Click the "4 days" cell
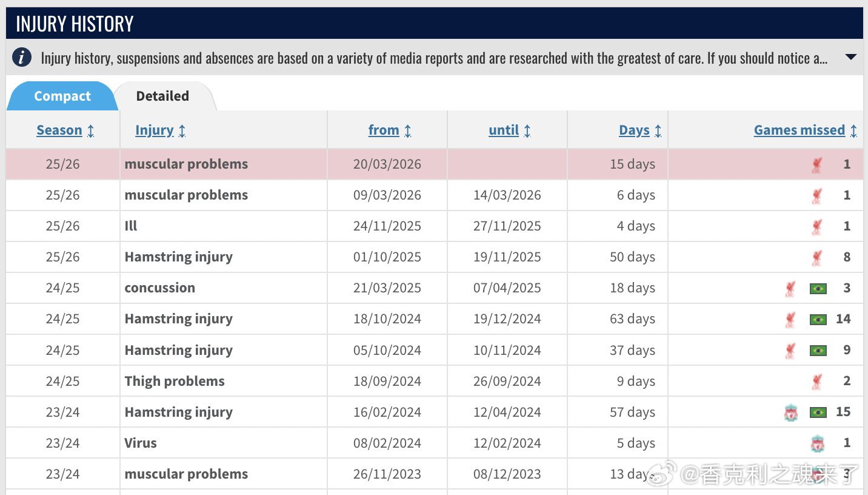Screen dimensions: 868x495 [x=636, y=226]
